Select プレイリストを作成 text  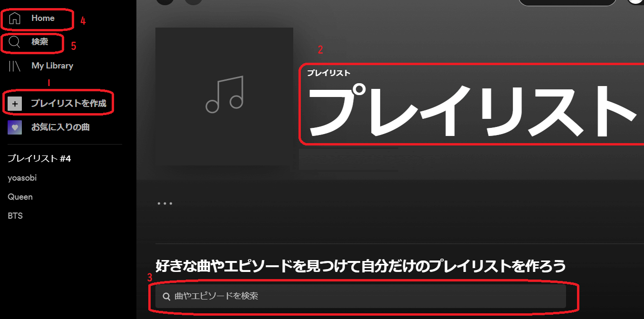point(69,103)
